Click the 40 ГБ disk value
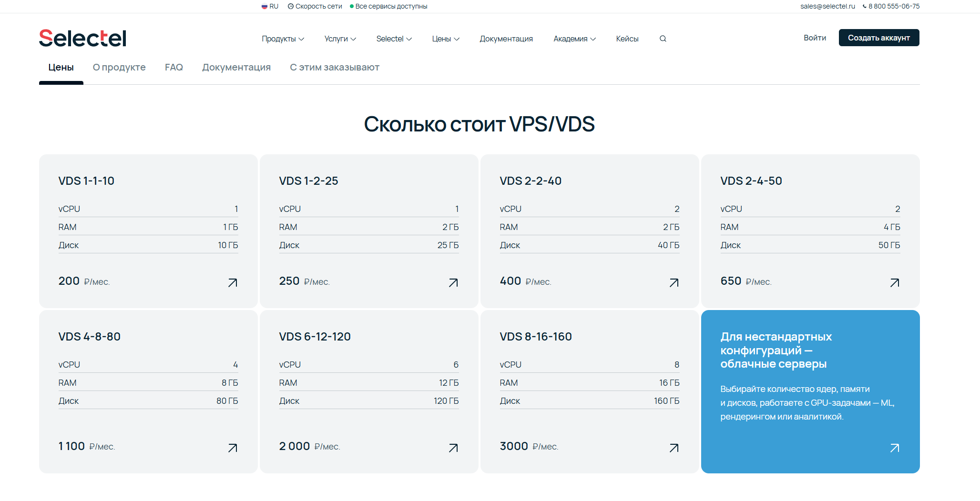The height and width of the screenshot is (501, 980). 668,245
